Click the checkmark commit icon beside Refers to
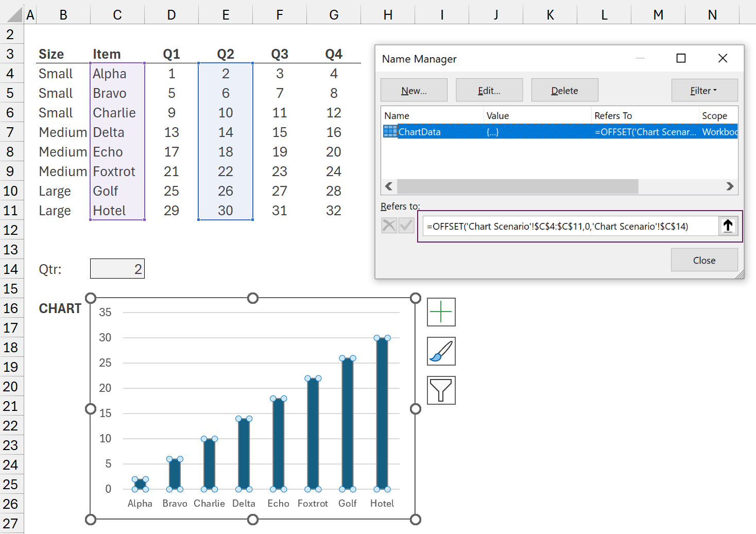756x534 pixels. tap(406, 226)
